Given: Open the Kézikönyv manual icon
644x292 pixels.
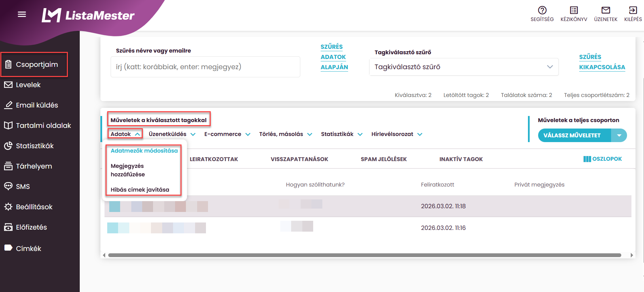Looking at the screenshot, I should pyautogui.click(x=574, y=10).
